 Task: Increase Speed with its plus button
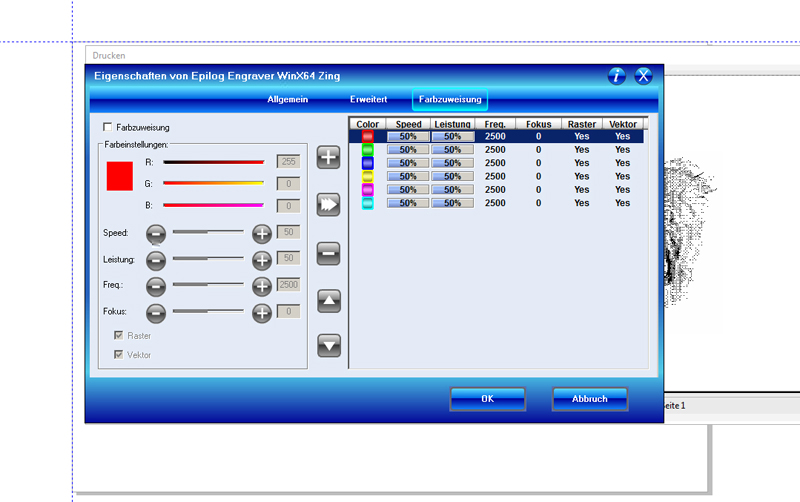(261, 233)
